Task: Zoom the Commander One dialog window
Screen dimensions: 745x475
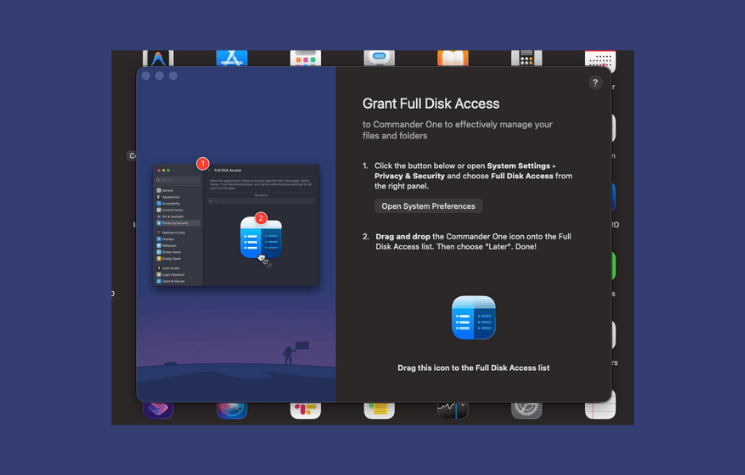Action: [x=173, y=76]
